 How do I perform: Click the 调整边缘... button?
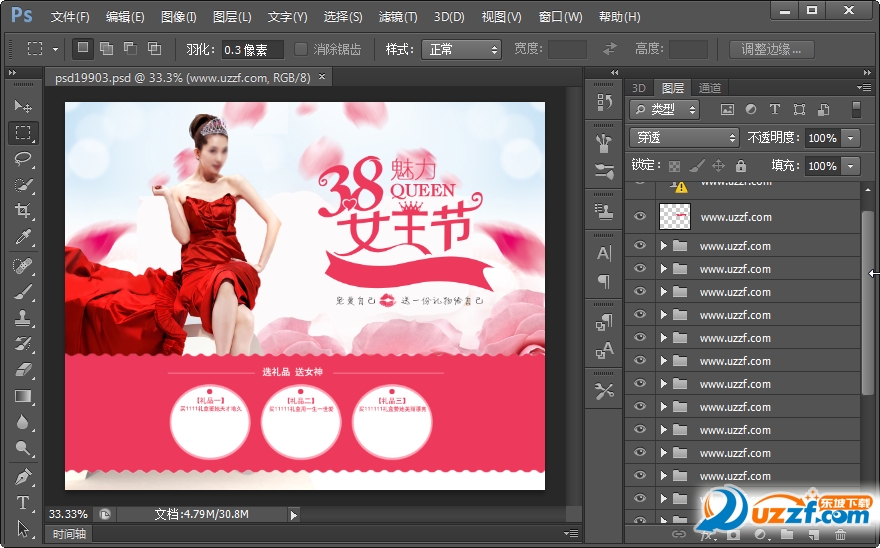click(770, 49)
